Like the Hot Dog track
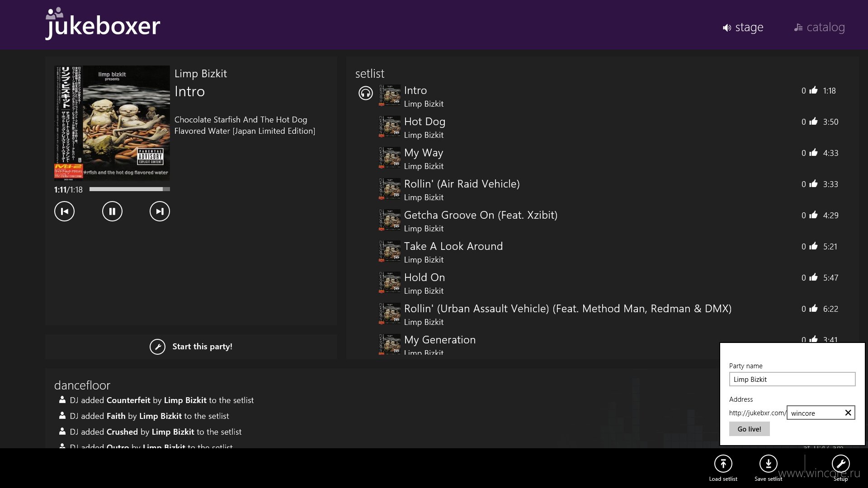 (x=813, y=122)
